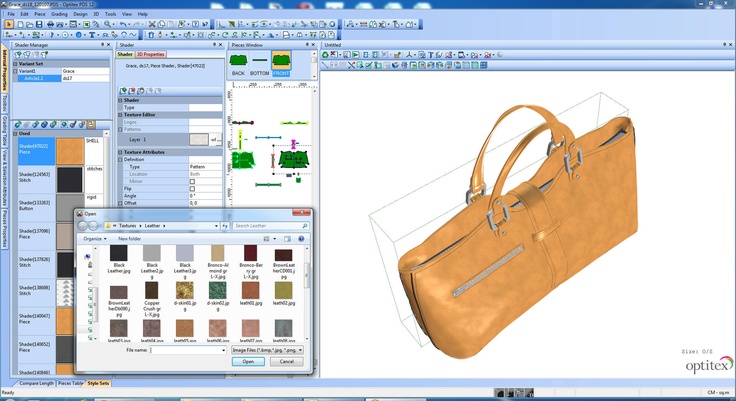Click the Back navigation button in Open dialog

83,226
